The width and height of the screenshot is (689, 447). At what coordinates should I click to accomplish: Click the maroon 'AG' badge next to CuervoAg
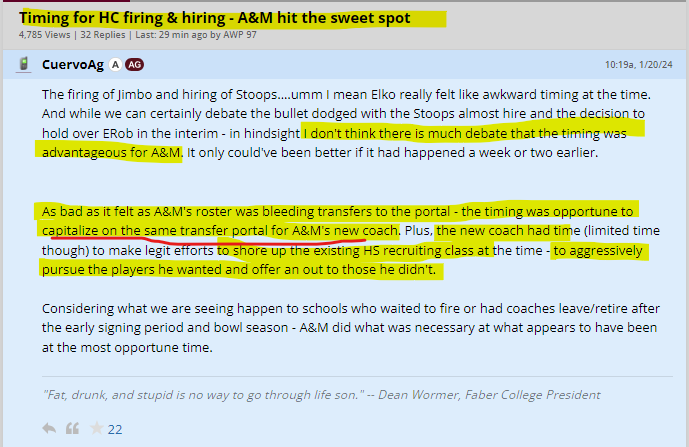click(135, 65)
